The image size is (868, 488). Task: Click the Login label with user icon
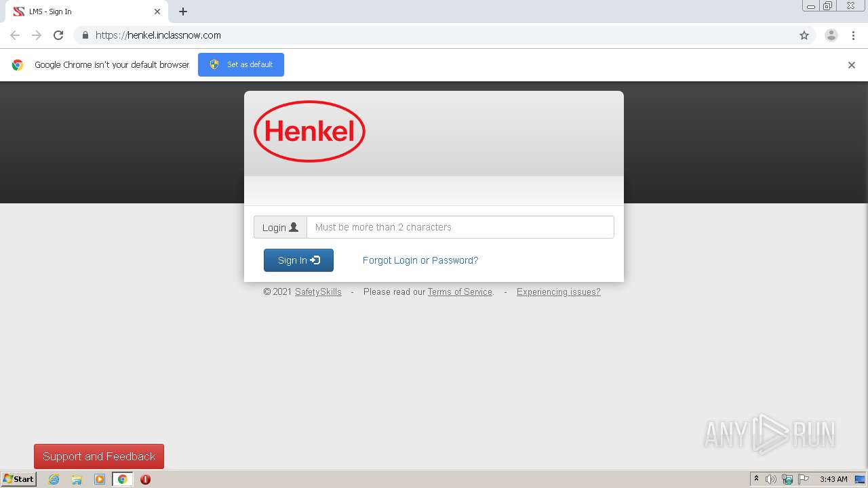tap(280, 227)
